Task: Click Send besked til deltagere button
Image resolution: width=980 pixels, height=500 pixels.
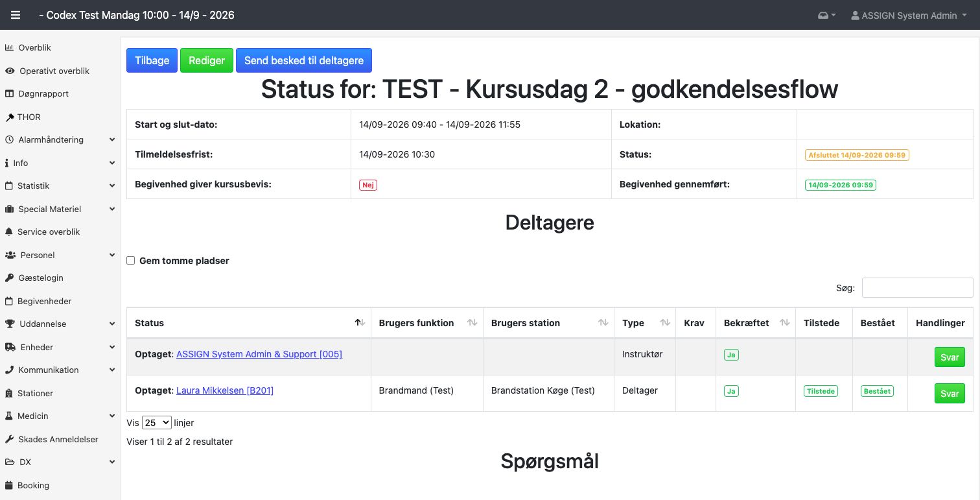Action: [x=304, y=60]
